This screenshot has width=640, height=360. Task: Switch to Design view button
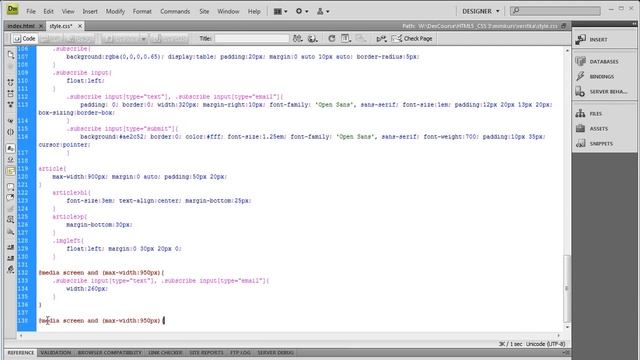point(80,38)
